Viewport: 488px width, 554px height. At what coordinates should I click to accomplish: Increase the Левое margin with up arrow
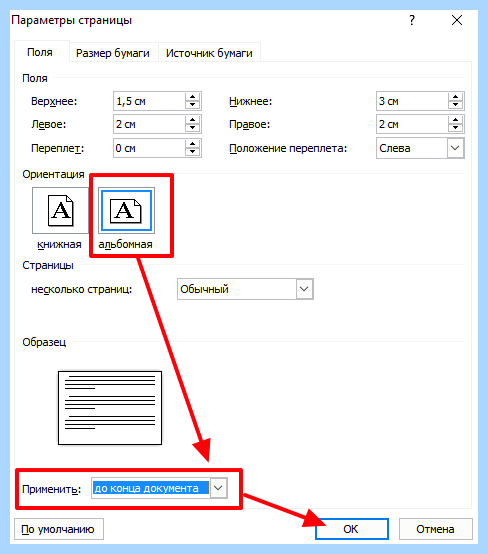(x=192, y=120)
